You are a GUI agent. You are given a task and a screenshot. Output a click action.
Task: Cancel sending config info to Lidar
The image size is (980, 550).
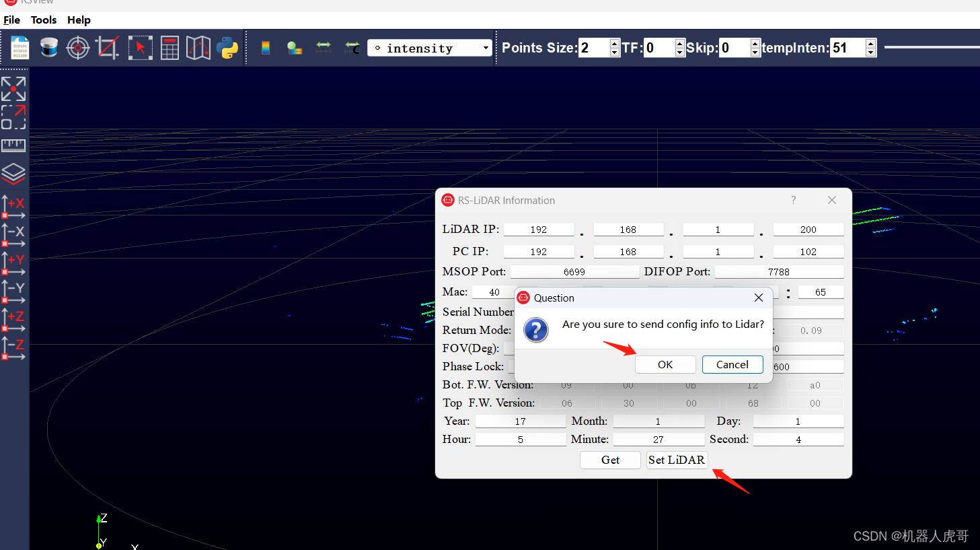click(732, 364)
